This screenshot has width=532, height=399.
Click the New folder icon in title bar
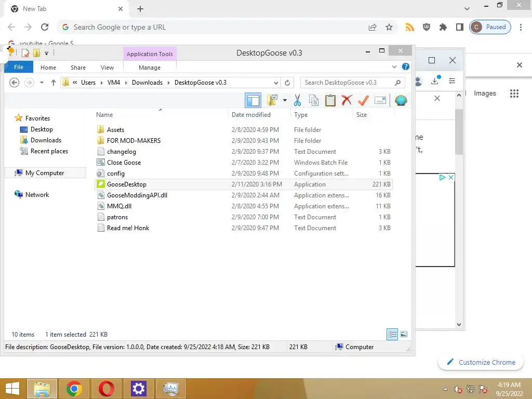click(x=37, y=53)
